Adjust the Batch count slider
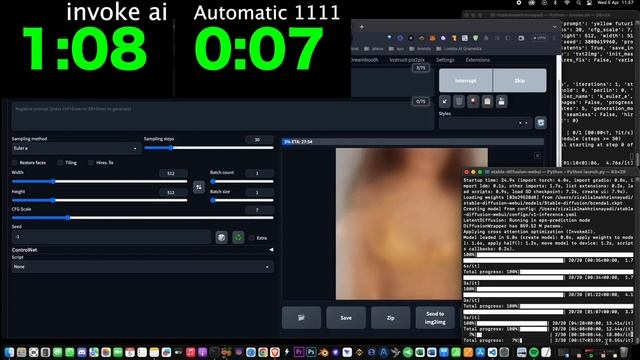Image resolution: width=640 pixels, height=360 pixels. coord(242,181)
